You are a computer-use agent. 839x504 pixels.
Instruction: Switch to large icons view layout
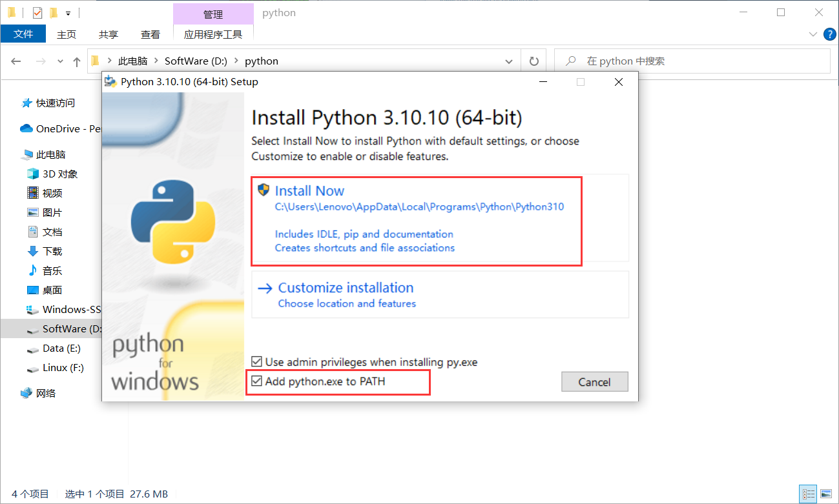click(826, 494)
